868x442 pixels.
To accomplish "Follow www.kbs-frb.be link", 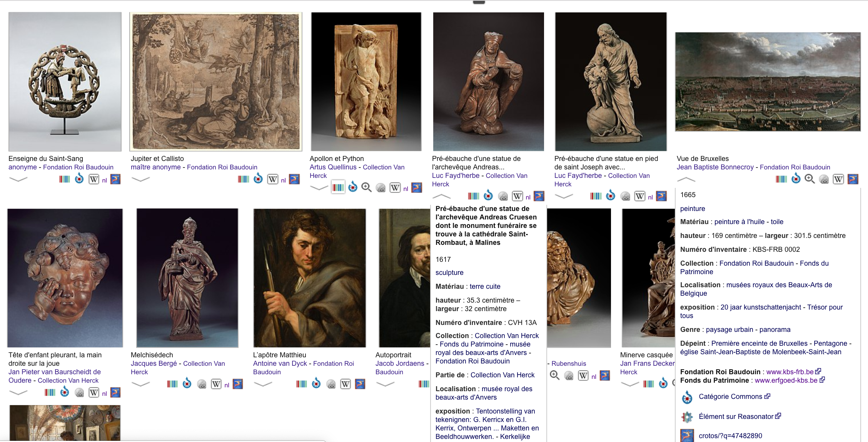I will (790, 372).
